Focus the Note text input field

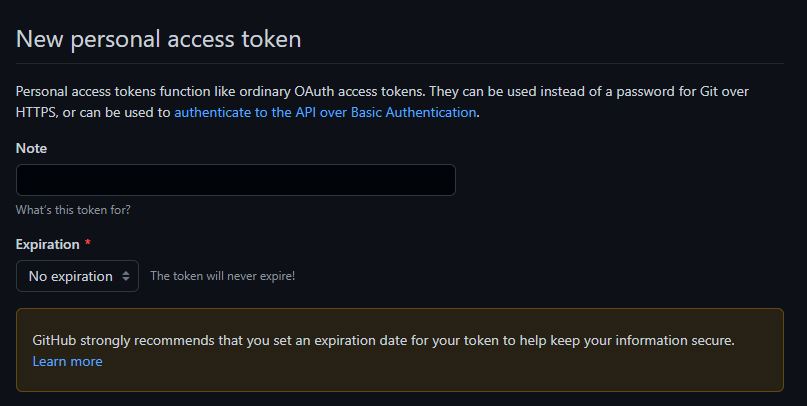coord(236,180)
